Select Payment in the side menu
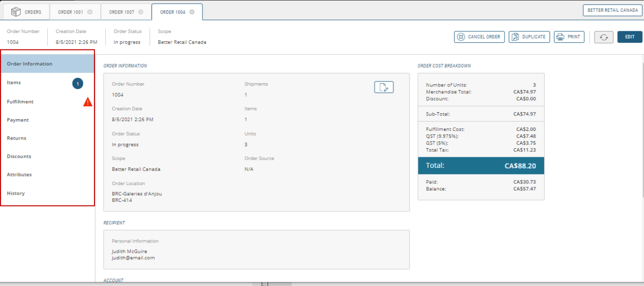 point(18,120)
